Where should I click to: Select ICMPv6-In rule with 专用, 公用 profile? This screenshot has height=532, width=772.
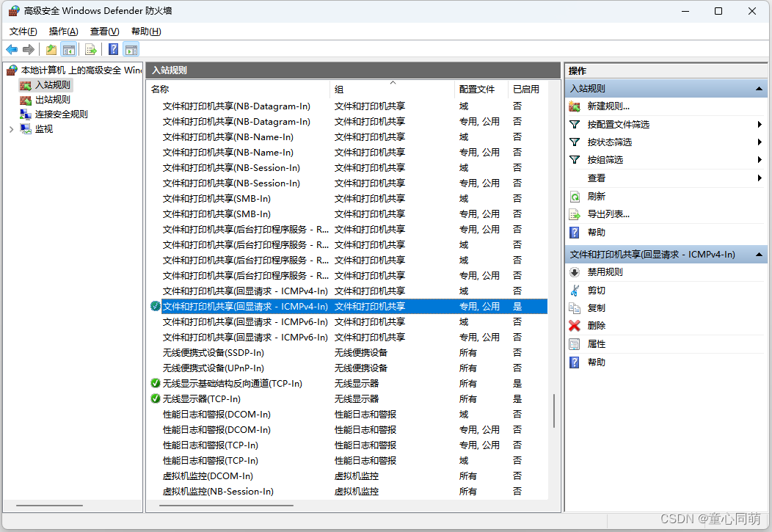[347, 338]
